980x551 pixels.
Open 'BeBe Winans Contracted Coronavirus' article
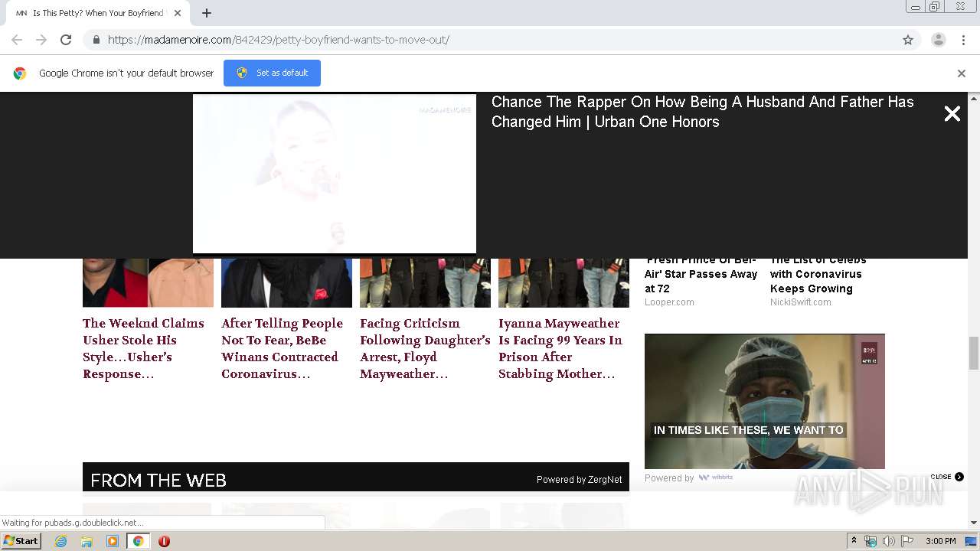click(282, 348)
